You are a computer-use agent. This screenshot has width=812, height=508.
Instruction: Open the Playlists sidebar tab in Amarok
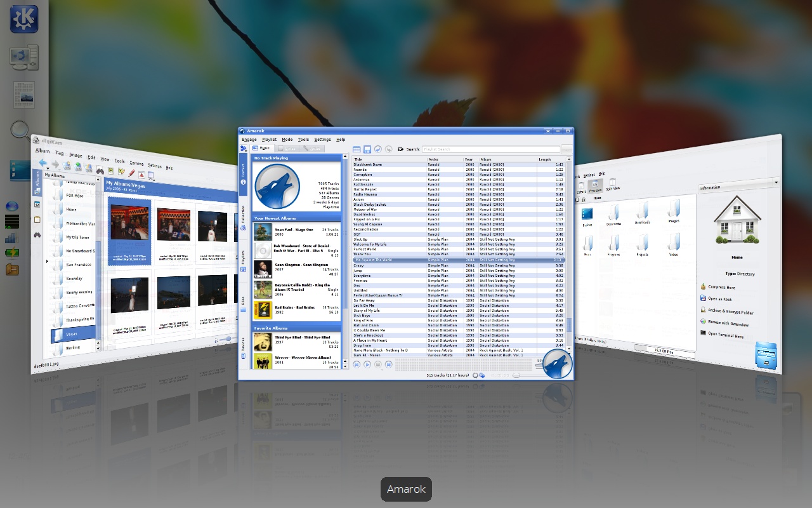[x=243, y=260]
